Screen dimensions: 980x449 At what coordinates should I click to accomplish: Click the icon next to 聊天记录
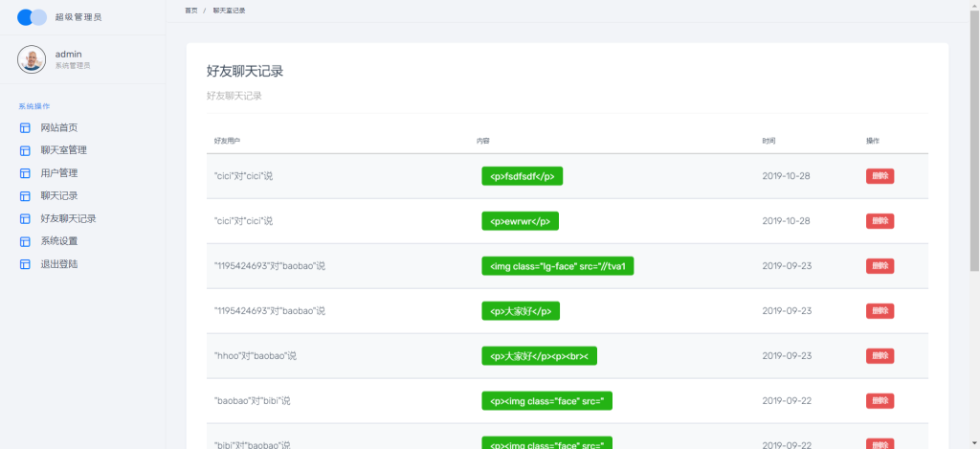pos(25,196)
